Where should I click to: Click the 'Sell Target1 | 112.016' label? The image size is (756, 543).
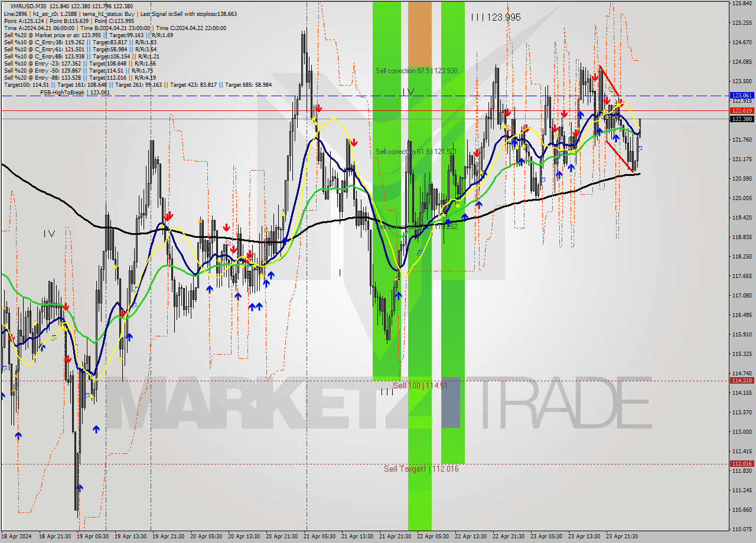[x=421, y=469]
